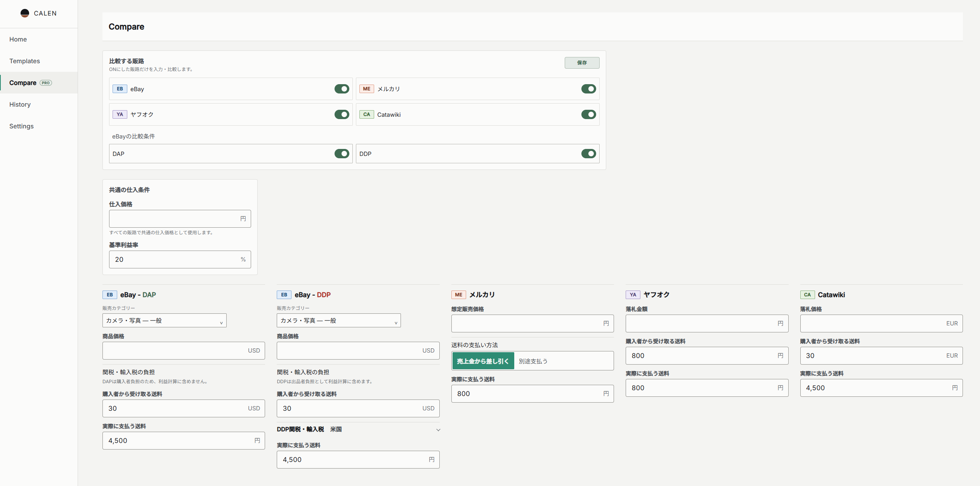Select the Compare sidebar item
Screen dimensions: 980x486
[39, 83]
